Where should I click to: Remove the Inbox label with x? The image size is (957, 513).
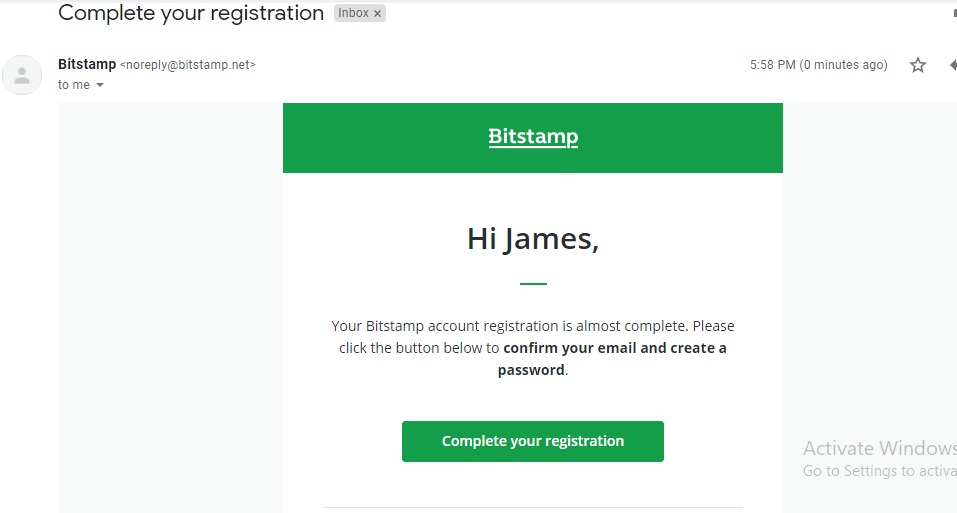tap(377, 14)
